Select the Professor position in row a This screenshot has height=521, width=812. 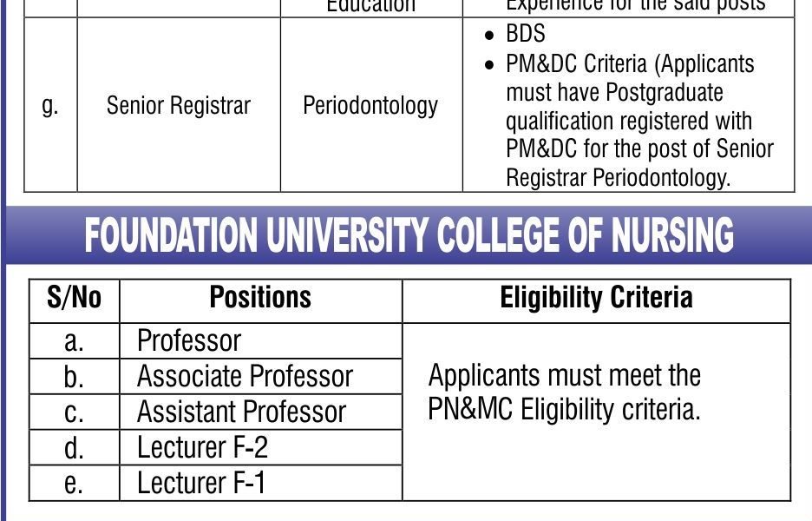(x=189, y=340)
